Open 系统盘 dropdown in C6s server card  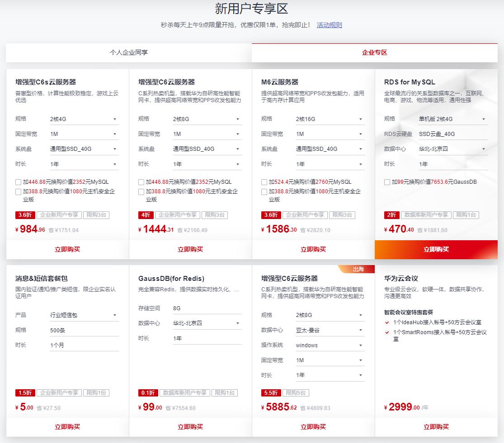(84, 149)
